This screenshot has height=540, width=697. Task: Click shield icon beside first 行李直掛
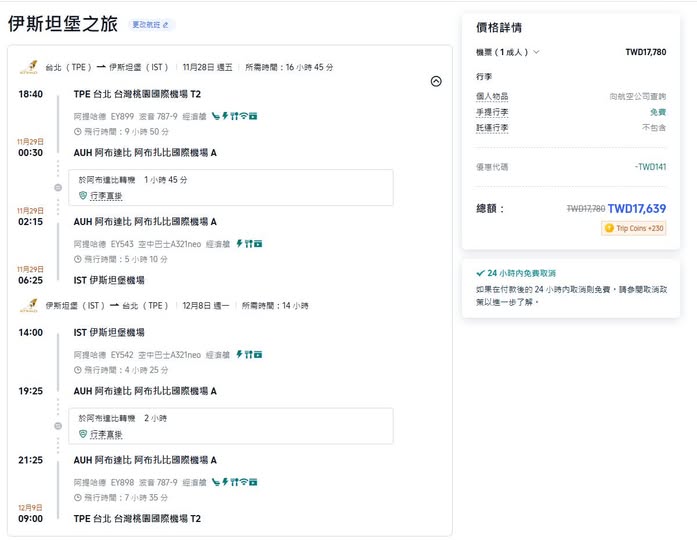[83, 195]
